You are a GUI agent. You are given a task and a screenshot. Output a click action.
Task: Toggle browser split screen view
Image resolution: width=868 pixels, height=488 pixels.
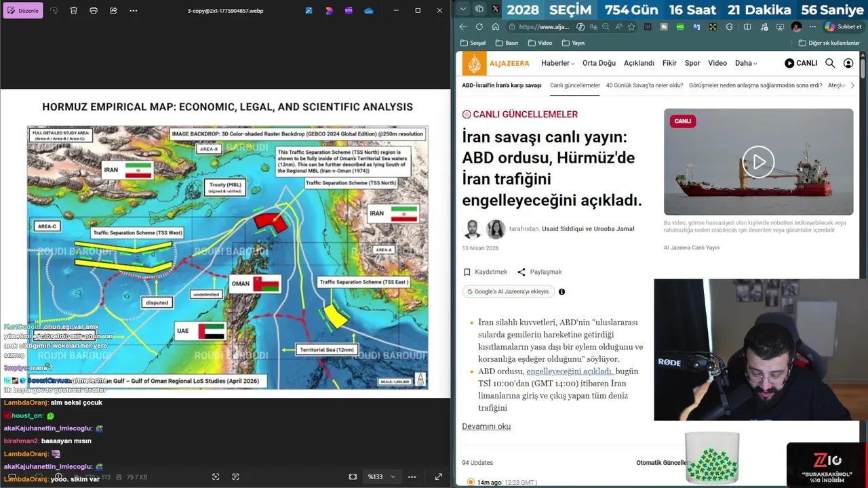747,27
